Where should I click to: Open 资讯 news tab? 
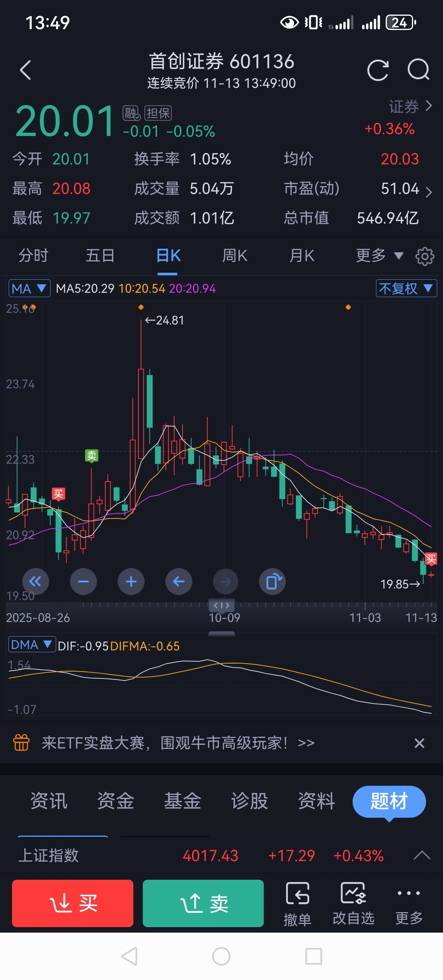pos(49,801)
